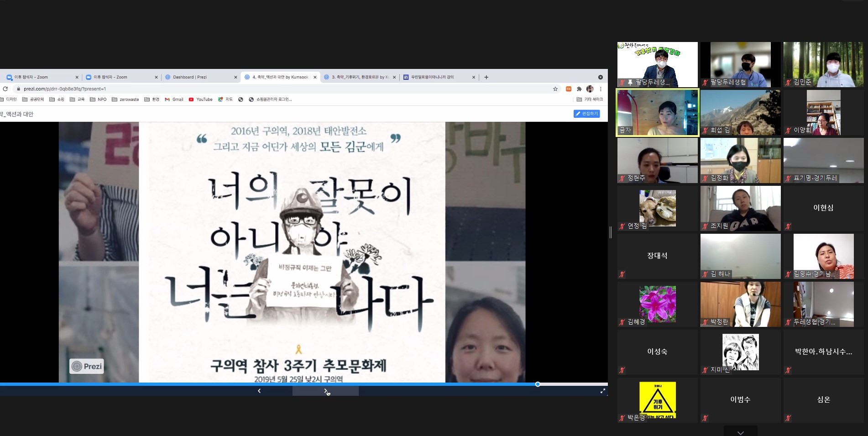The width and height of the screenshot is (868, 436).
Task: Close the first '이후 참석자 - Zoom' tab
Action: (77, 77)
